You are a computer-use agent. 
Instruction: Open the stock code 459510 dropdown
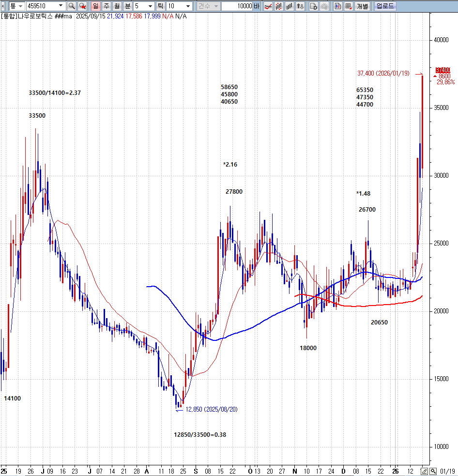pos(61,6)
